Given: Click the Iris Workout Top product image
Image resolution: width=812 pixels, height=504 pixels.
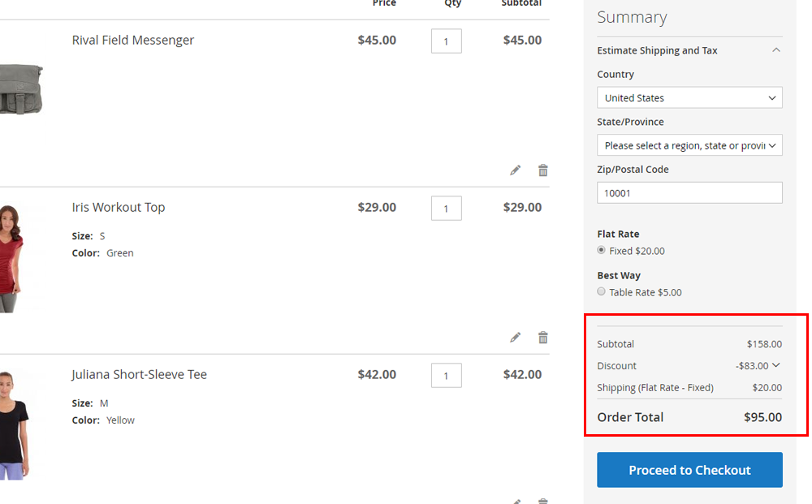Looking at the screenshot, I should [x=11, y=259].
